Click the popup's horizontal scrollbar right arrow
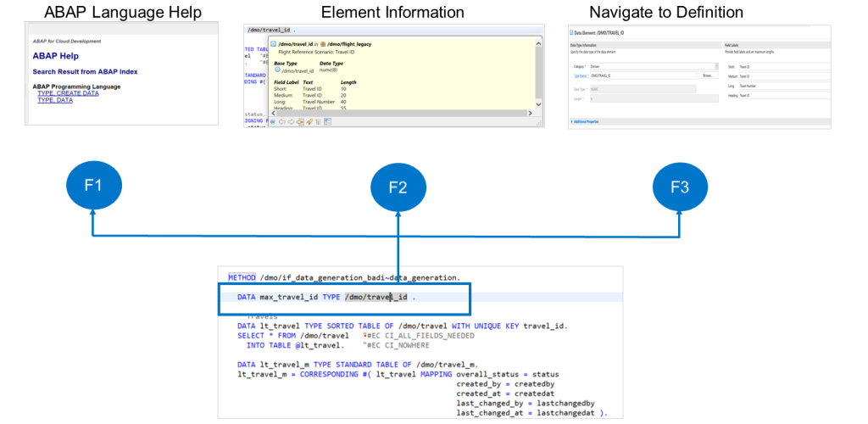This screenshot has height=424, width=868. [x=530, y=112]
